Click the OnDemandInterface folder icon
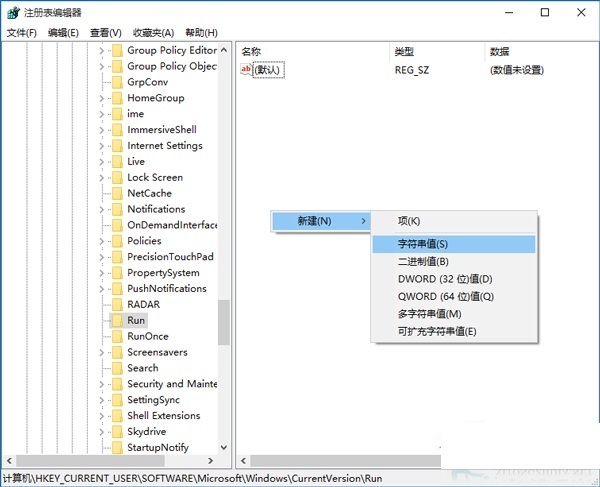The width and height of the screenshot is (600, 487). [117, 225]
